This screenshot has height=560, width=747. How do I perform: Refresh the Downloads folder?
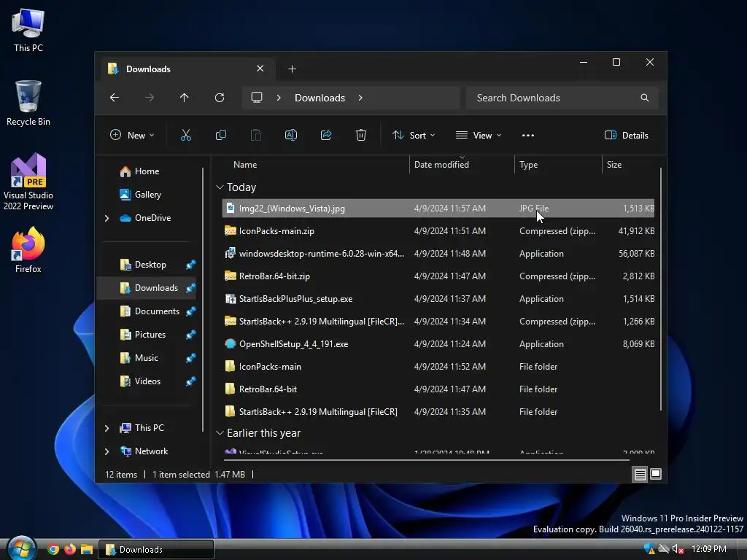[220, 98]
